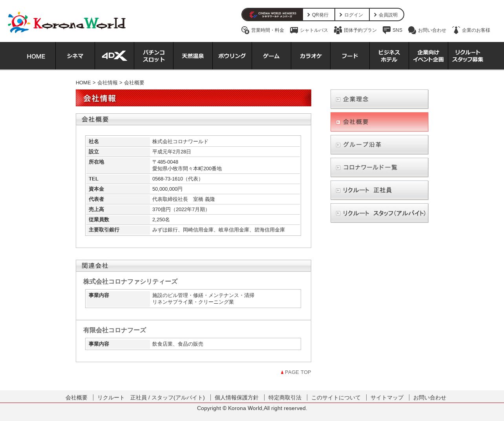Open このサイトについて footer link

click(x=336, y=397)
